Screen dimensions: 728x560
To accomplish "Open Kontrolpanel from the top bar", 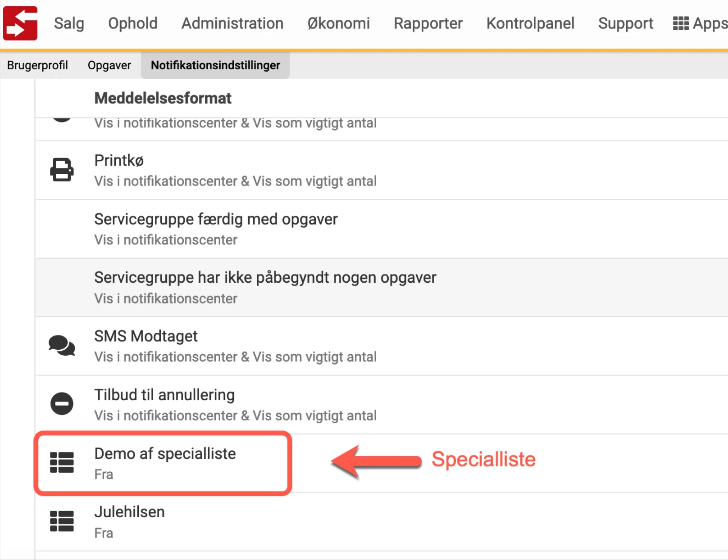I will click(530, 23).
